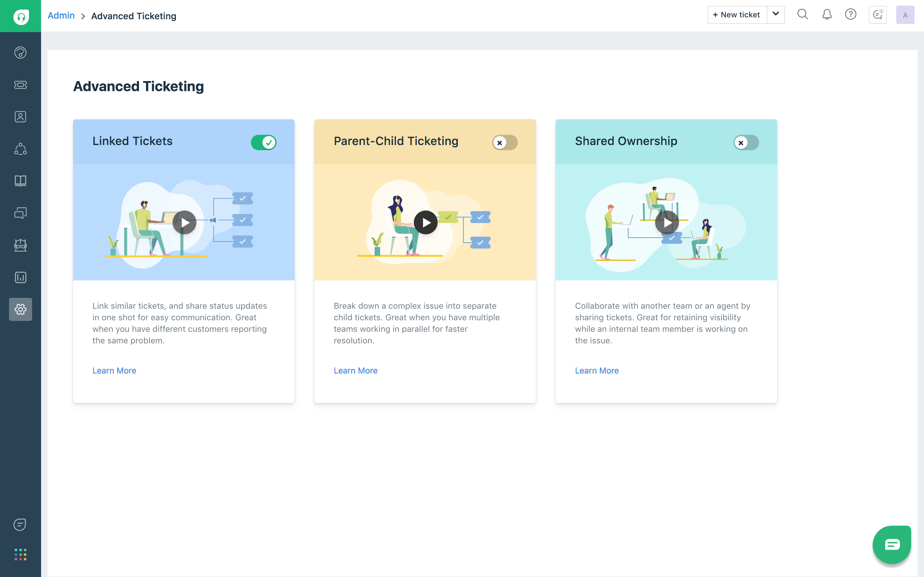Image resolution: width=924 pixels, height=577 pixels.
Task: Open the app switcher grid icon
Action: (20, 554)
